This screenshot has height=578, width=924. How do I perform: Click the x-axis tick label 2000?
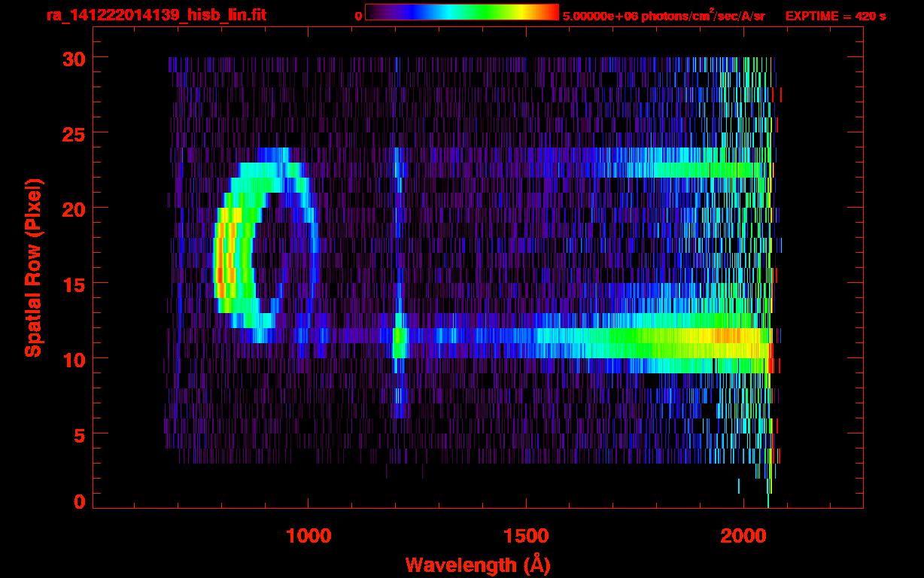pyautogui.click(x=743, y=535)
